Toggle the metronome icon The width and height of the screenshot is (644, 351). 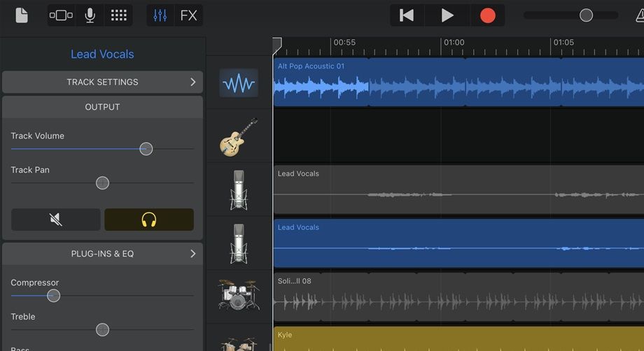(x=640, y=15)
